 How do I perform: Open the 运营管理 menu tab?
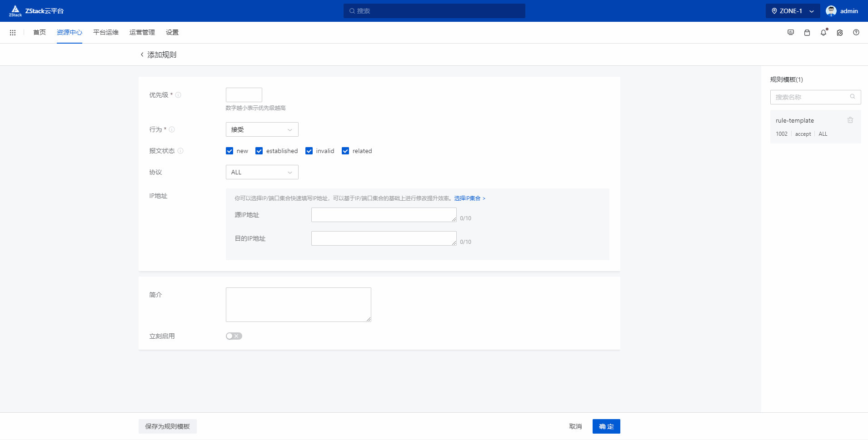(142, 33)
